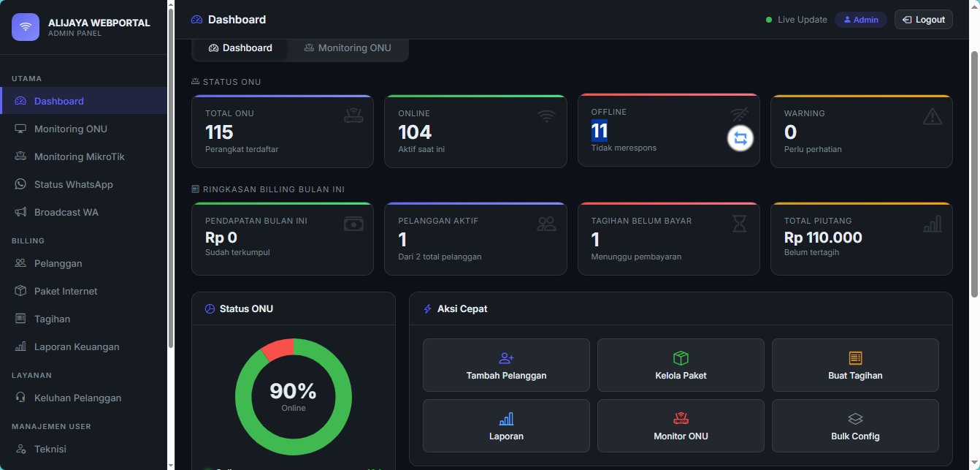Click the warning triangle icon on Warning card
This screenshot has height=470, width=980.
(x=933, y=116)
